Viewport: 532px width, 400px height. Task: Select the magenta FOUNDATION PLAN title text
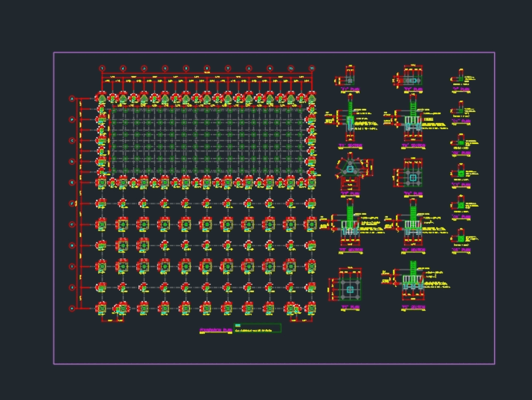pos(216,329)
